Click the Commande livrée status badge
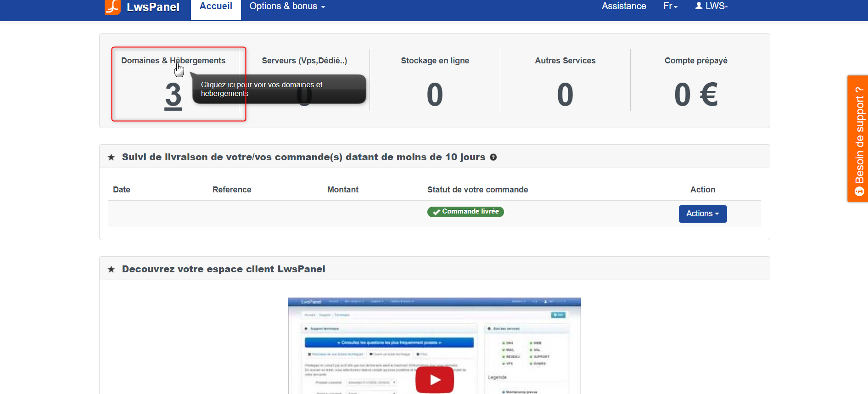Image resolution: width=868 pixels, height=394 pixels. [x=465, y=212]
